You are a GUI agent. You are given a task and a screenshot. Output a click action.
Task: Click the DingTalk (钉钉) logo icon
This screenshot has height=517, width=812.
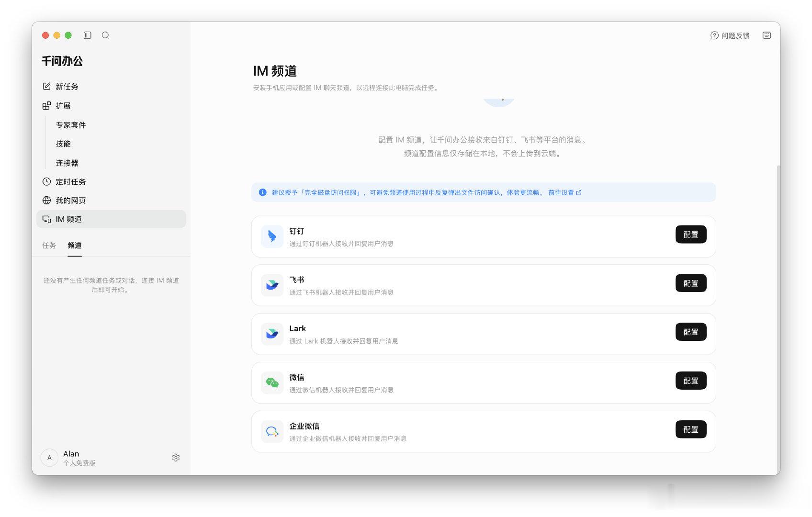coord(272,236)
